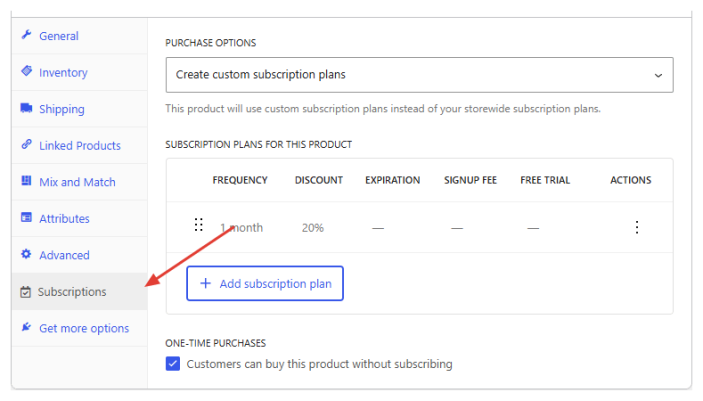Click the General wrench icon

(x=26, y=35)
